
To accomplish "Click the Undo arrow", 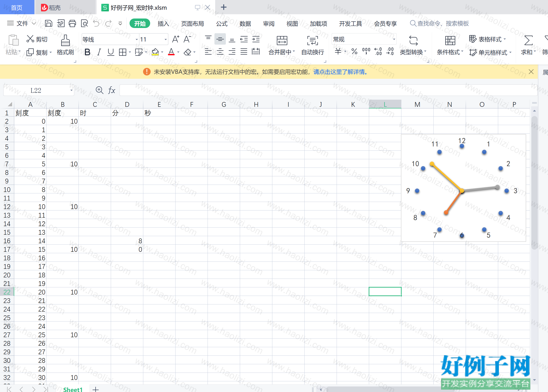I will [x=96, y=23].
